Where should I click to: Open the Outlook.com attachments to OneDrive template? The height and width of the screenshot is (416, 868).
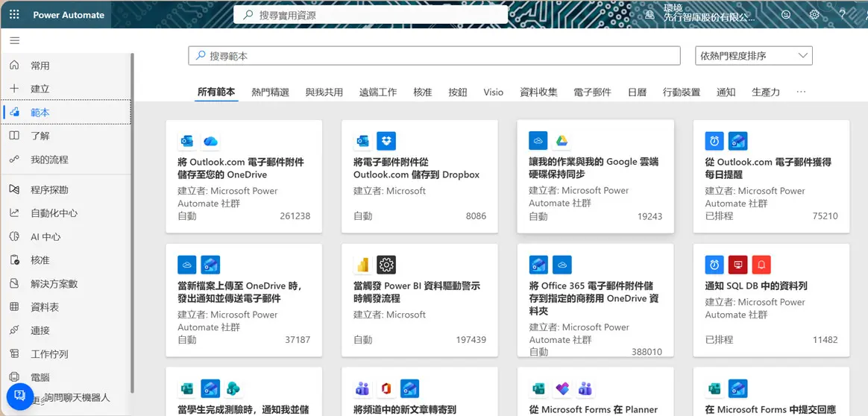[244, 177]
